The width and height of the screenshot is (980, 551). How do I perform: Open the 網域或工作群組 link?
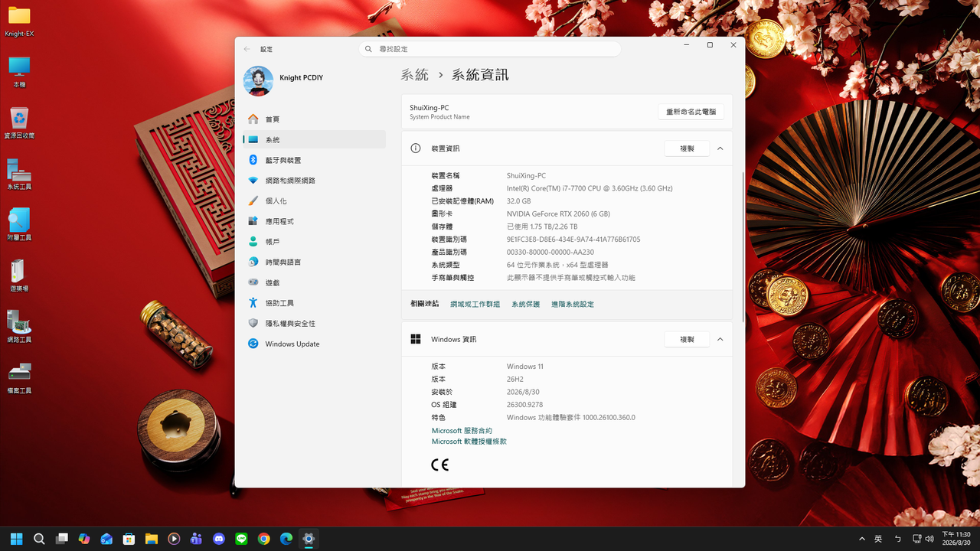(x=475, y=305)
